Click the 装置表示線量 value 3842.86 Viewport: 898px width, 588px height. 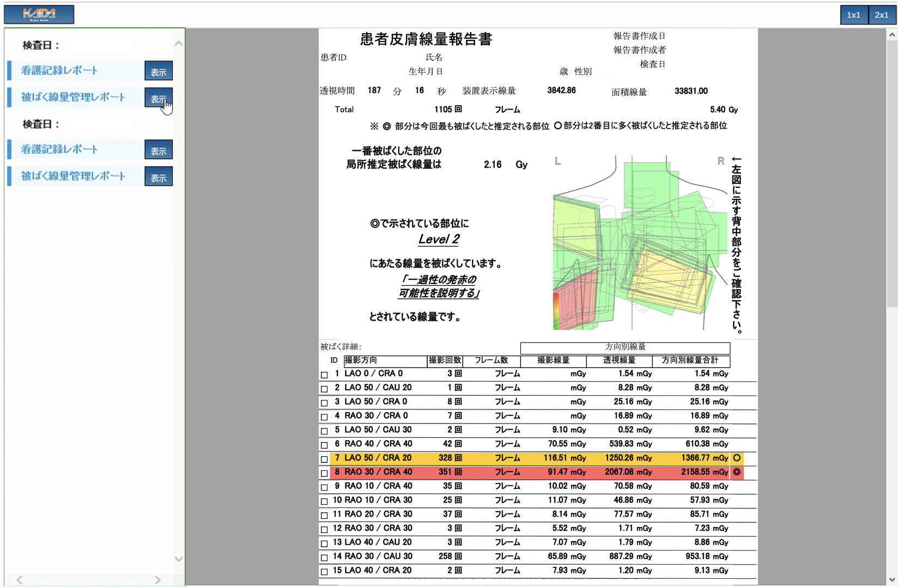[561, 90]
